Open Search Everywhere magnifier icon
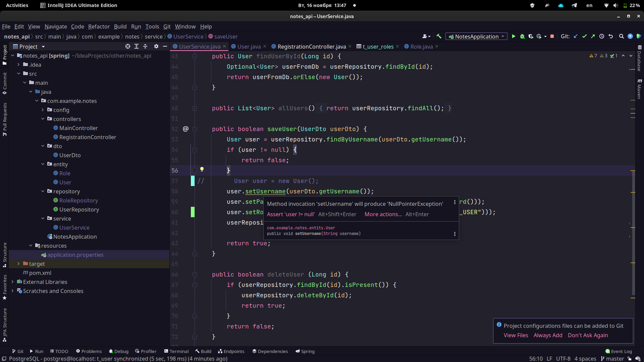 [x=622, y=36]
